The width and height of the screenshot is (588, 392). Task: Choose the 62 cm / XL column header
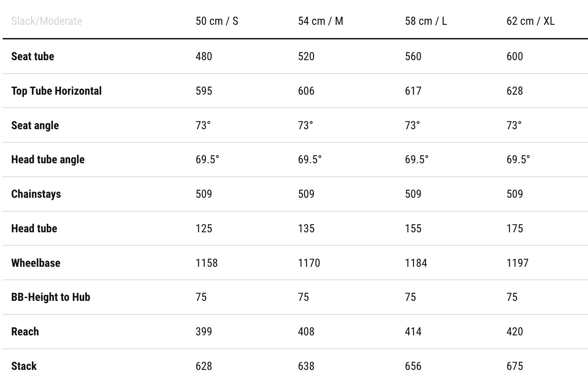530,21
